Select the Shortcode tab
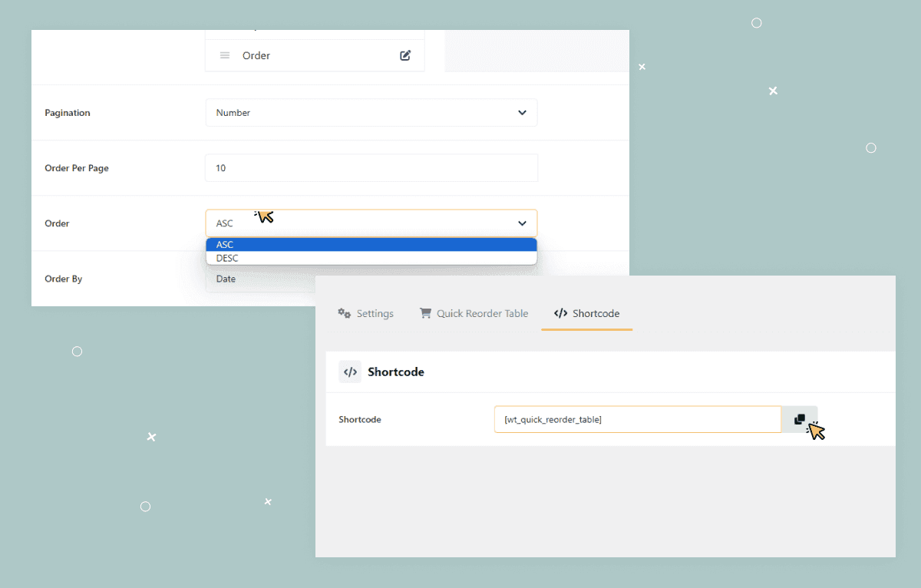Screen dimensions: 921x588 pos(587,313)
